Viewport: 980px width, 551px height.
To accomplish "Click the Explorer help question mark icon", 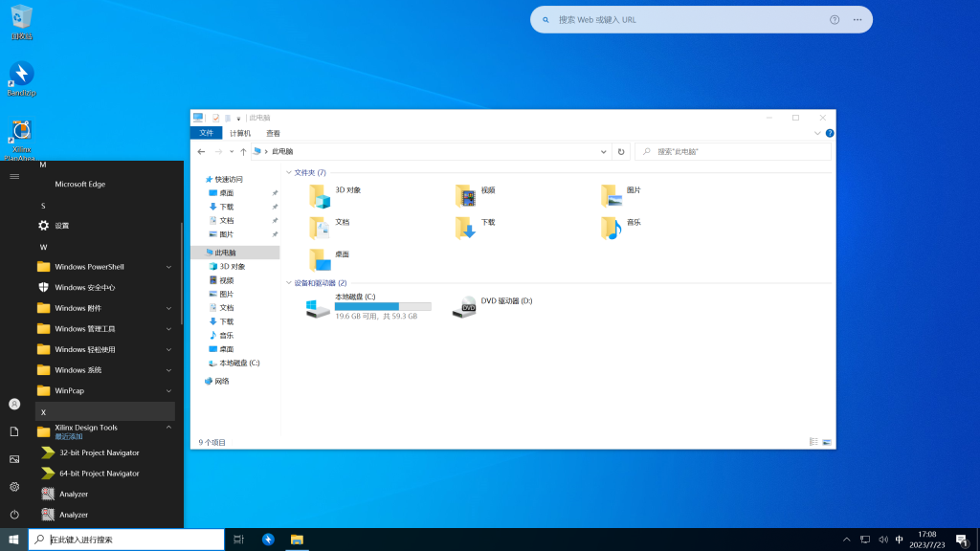I will click(830, 133).
